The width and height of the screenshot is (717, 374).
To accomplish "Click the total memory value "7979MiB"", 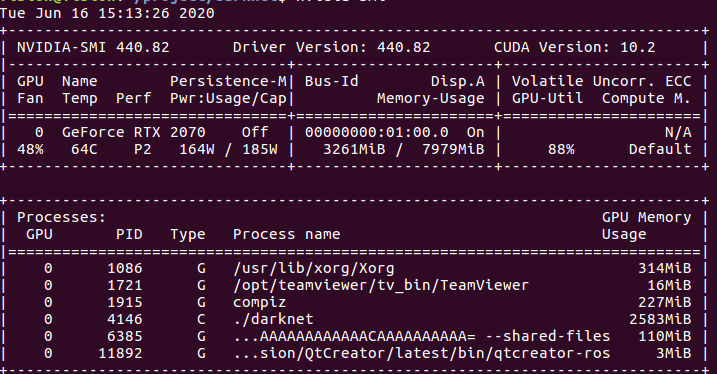I will tap(453, 150).
